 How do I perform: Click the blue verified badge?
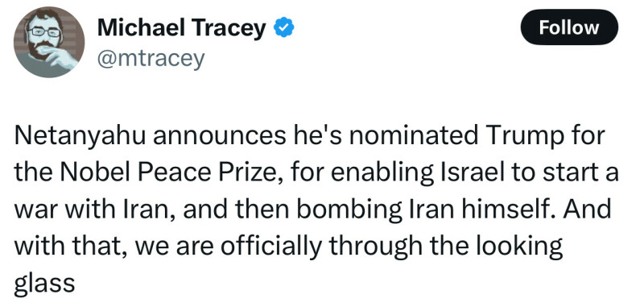pos(284,28)
